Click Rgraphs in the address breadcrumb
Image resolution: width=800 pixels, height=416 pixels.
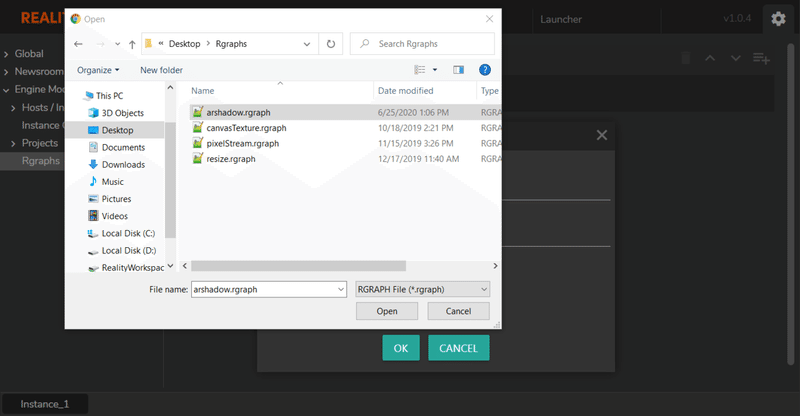(x=231, y=44)
